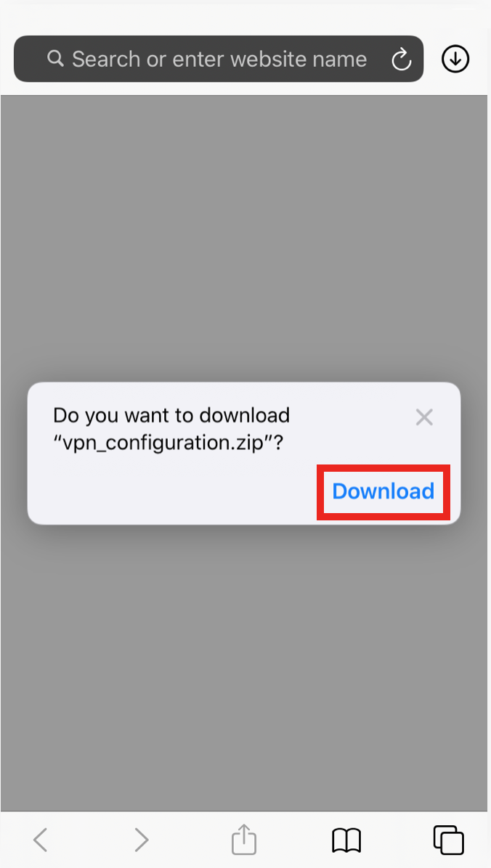
Task: Click the "Search or enter website name" placeholder text
Action: 219,59
